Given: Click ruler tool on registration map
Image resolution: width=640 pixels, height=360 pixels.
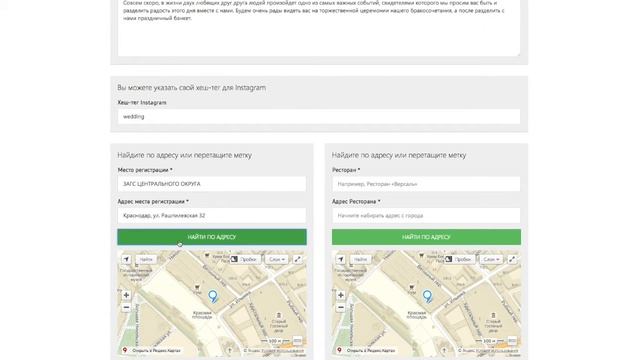Looking at the screenshot, I should pyautogui.click(x=297, y=340).
